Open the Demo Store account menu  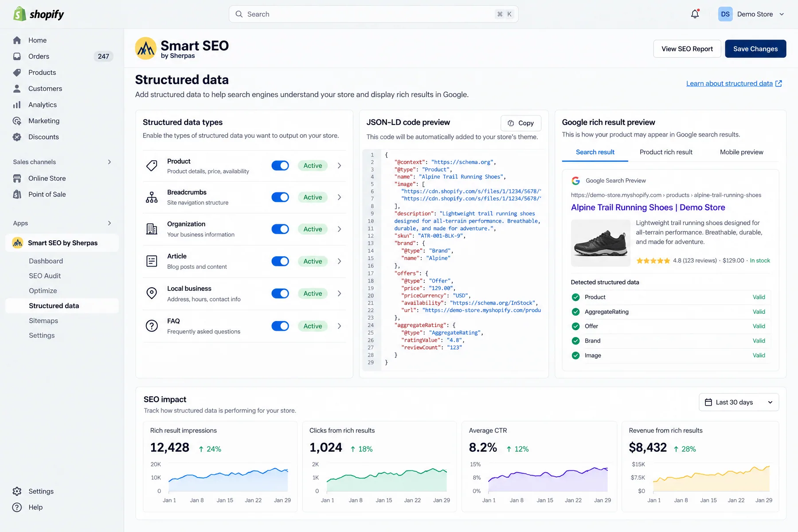751,14
